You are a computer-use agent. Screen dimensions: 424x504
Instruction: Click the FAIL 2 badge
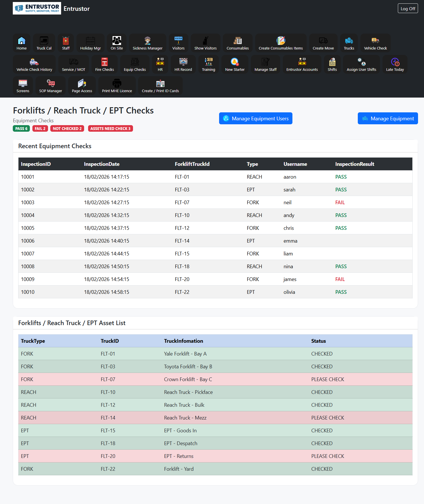pyautogui.click(x=40, y=129)
